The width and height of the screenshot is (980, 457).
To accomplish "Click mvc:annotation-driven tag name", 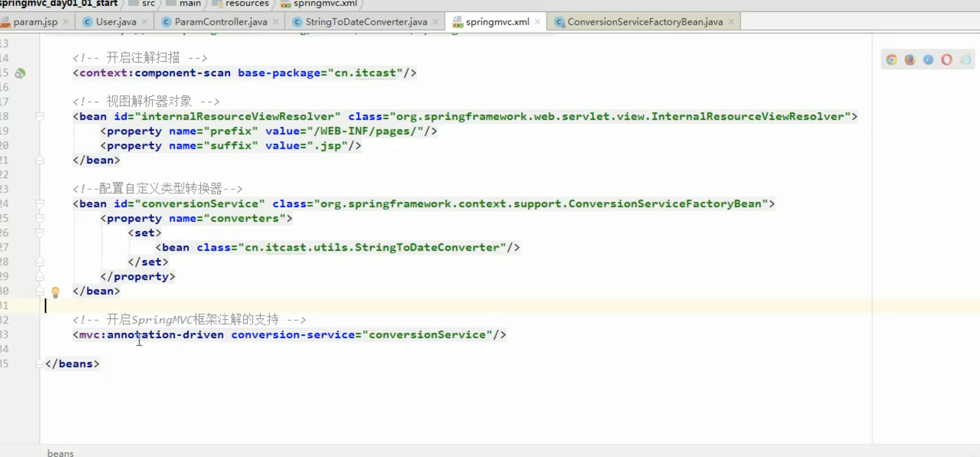I will coord(151,335).
